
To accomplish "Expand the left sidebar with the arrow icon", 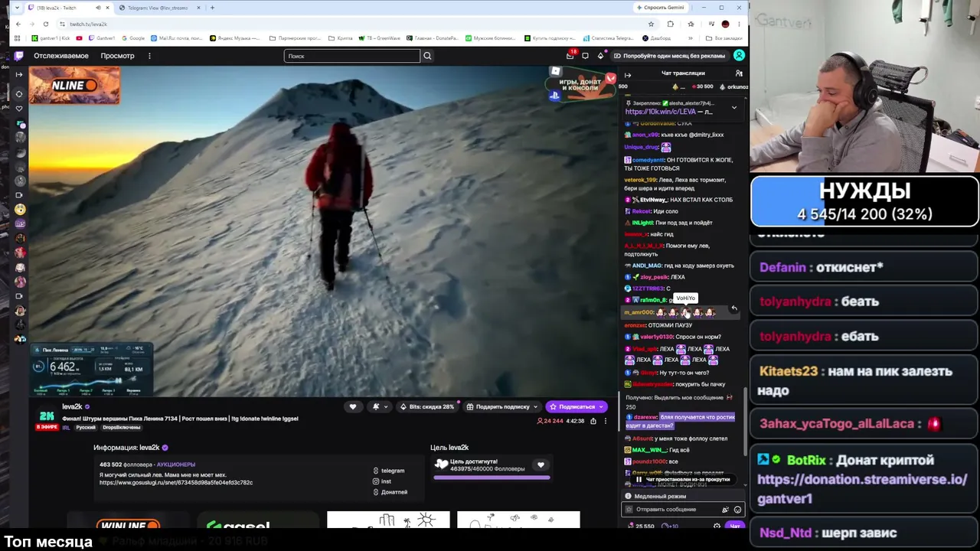I will (x=19, y=74).
